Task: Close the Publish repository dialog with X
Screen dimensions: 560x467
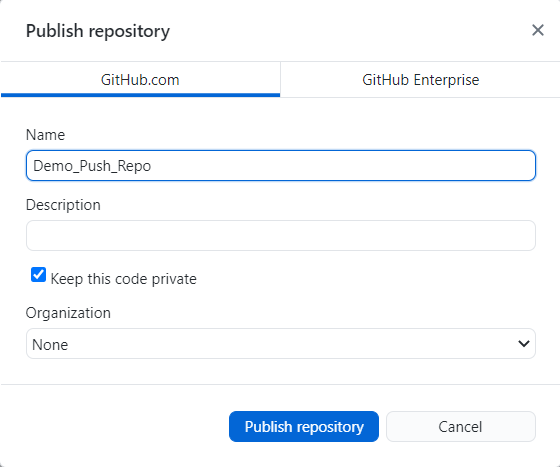Action: (x=538, y=30)
